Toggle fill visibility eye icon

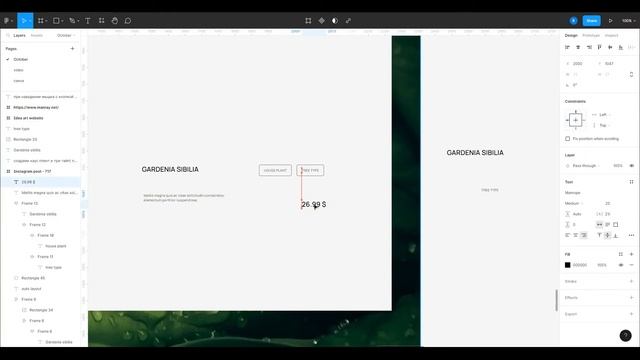pos(621,265)
